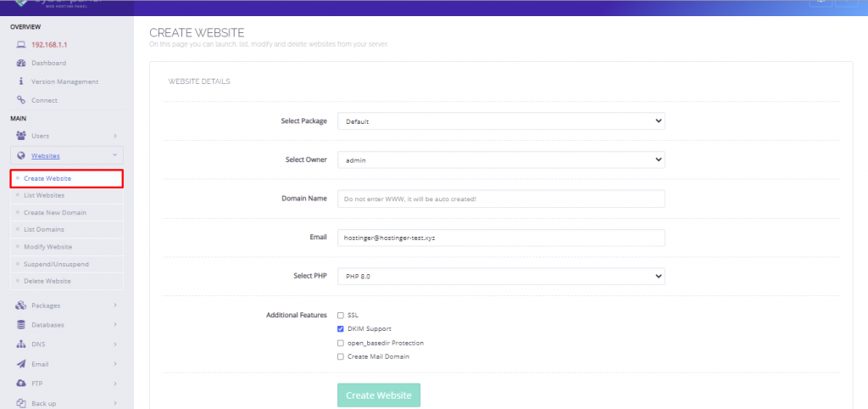Click the laptop icon beside 192.168.1.1

[21, 45]
